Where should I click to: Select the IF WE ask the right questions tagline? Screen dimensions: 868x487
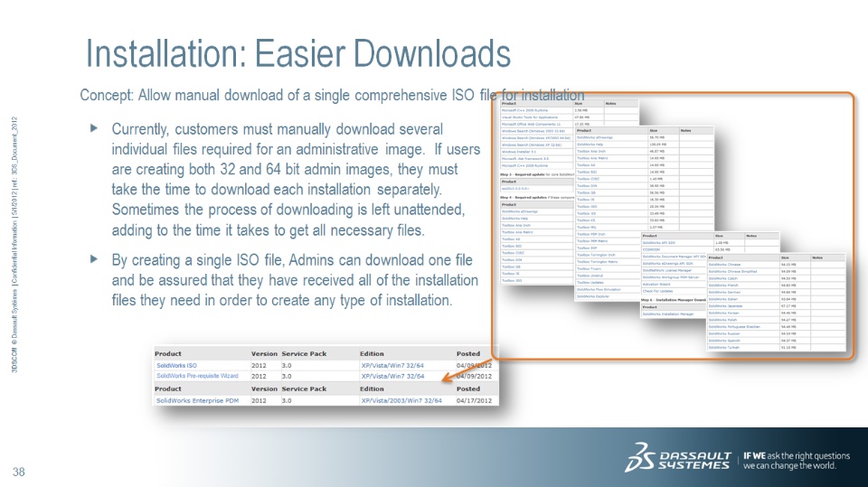tap(796, 461)
